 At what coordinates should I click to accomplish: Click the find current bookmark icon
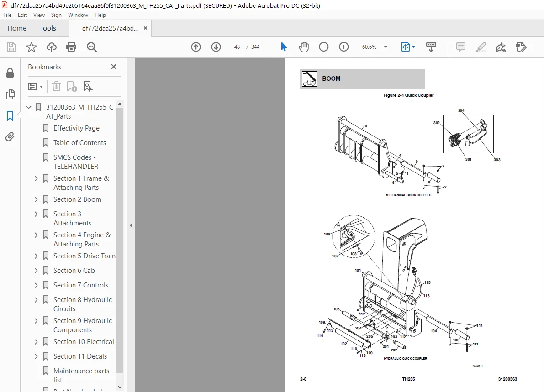coord(88,86)
